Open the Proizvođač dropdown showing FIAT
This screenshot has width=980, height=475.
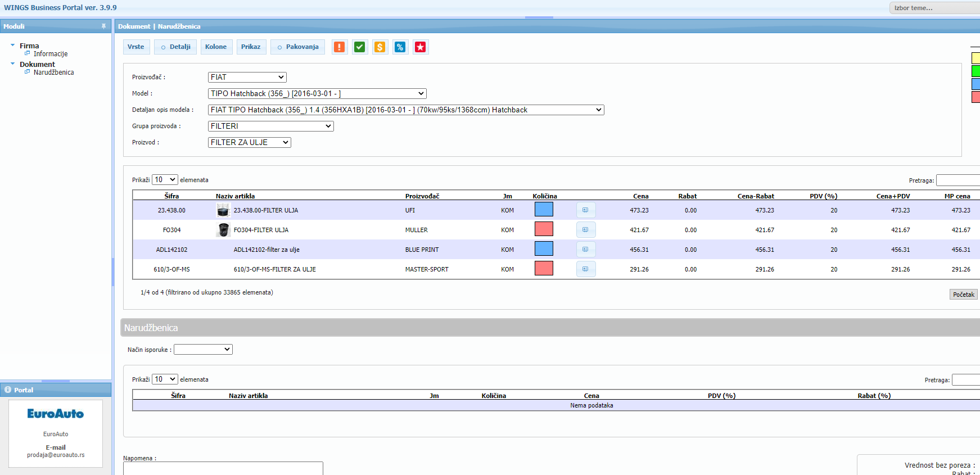(247, 77)
